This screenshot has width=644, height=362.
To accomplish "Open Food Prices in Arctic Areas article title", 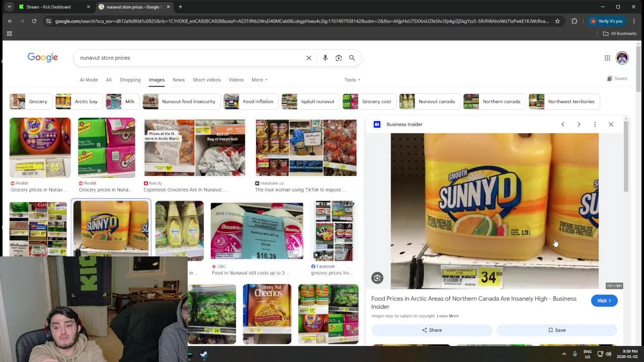I will [x=474, y=303].
